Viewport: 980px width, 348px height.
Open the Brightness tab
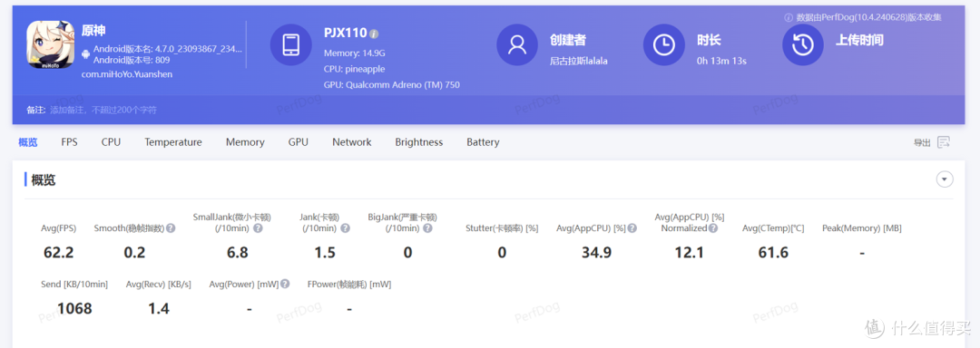click(418, 142)
